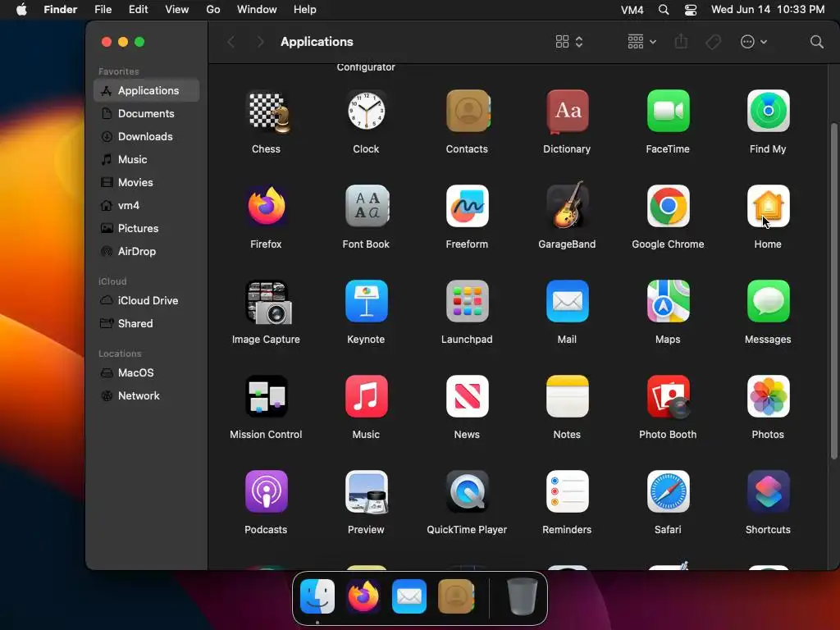
Task: Select the Firefox icon in the Applications grid
Action: [x=267, y=206]
